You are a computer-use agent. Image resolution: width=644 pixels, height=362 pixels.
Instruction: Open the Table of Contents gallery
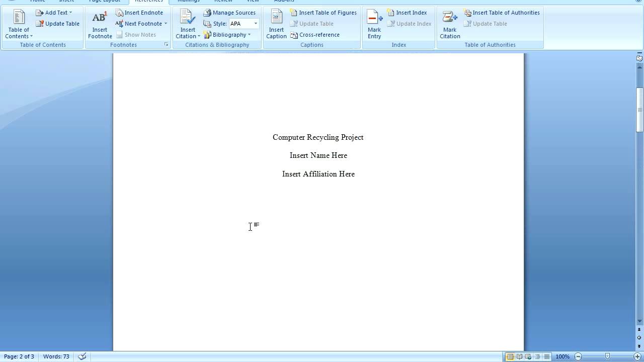tap(19, 24)
